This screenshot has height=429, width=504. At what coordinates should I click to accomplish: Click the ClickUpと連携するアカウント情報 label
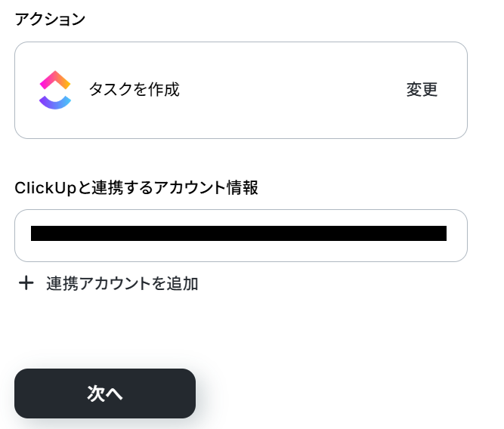pyautogui.click(x=136, y=188)
